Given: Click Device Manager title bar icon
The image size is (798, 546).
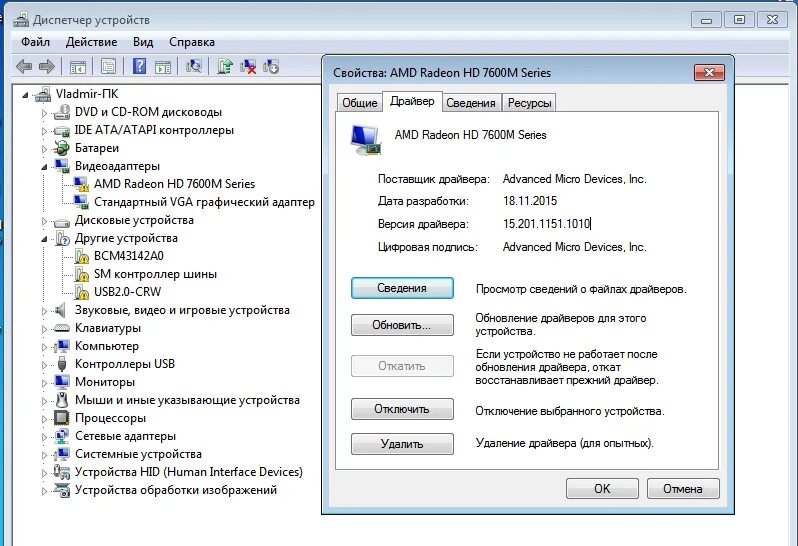Looking at the screenshot, I should point(21,19).
